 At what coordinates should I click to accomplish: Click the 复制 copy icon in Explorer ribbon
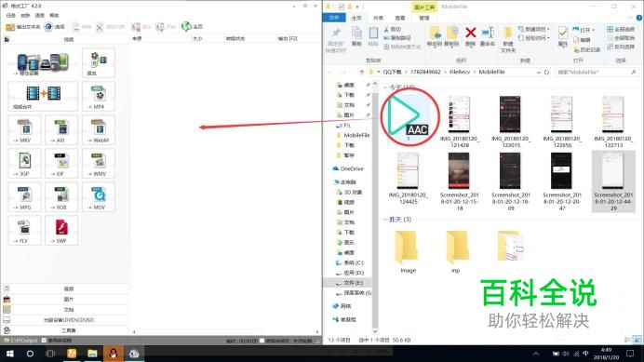pyautogui.click(x=356, y=36)
